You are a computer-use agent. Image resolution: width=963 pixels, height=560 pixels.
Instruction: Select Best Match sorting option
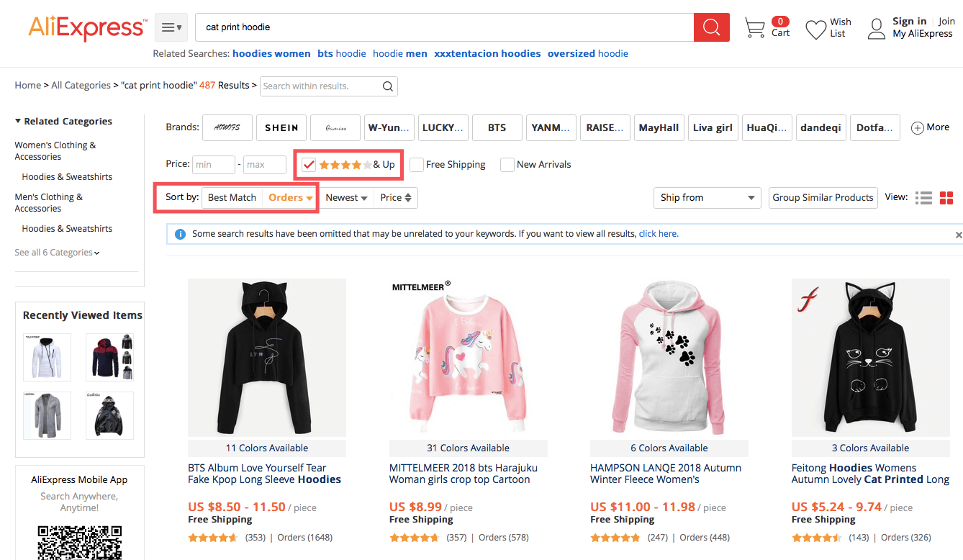tap(232, 197)
